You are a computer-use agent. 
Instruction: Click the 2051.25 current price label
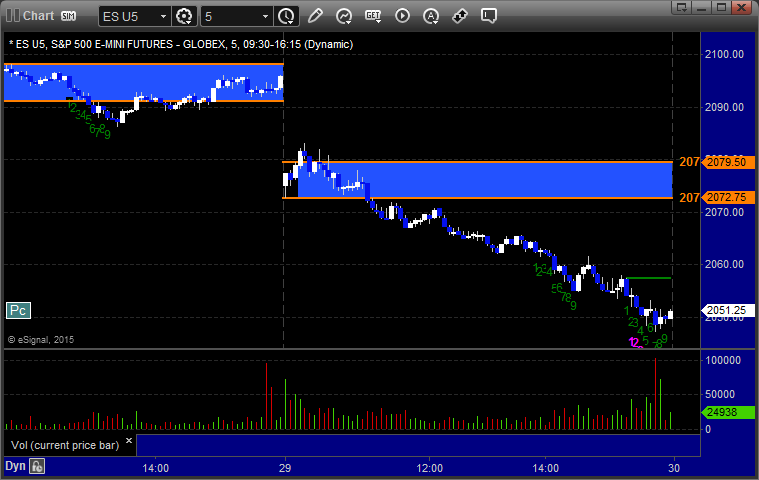[728, 310]
